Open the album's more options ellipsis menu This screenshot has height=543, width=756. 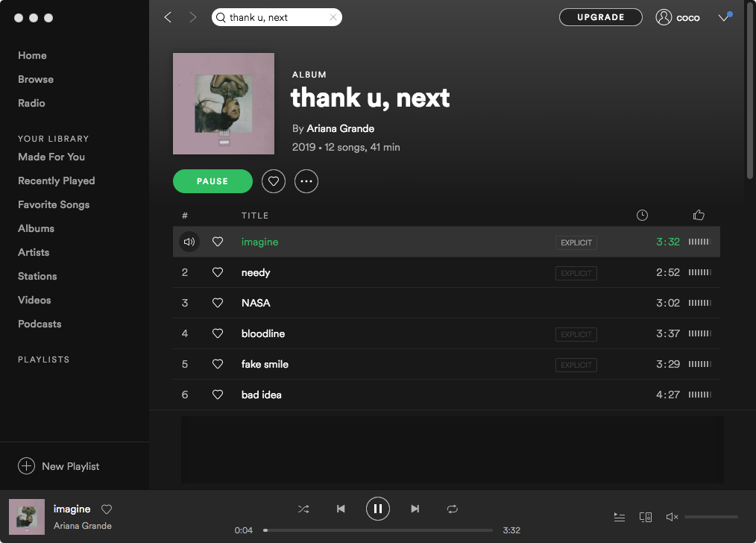click(306, 181)
